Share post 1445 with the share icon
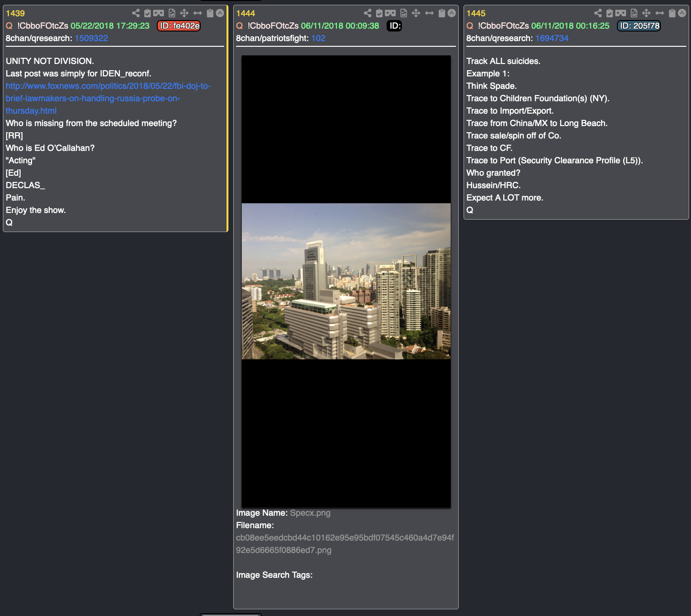This screenshot has height=616, width=691. [x=598, y=13]
